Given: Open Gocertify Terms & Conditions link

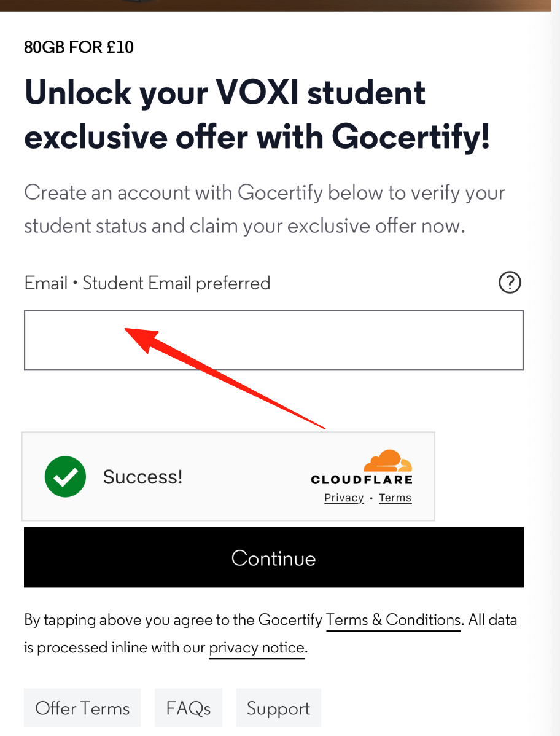Looking at the screenshot, I should 393,620.
